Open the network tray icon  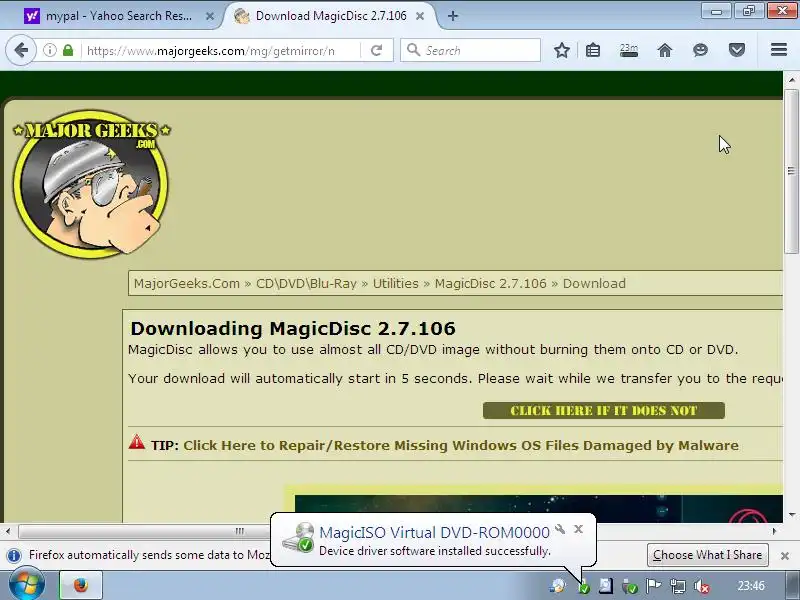[678, 587]
